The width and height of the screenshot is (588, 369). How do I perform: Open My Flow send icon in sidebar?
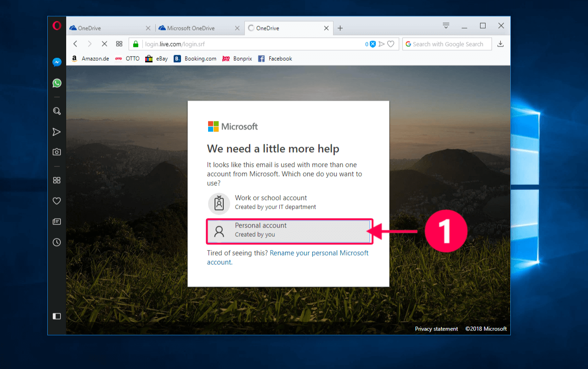point(57,132)
